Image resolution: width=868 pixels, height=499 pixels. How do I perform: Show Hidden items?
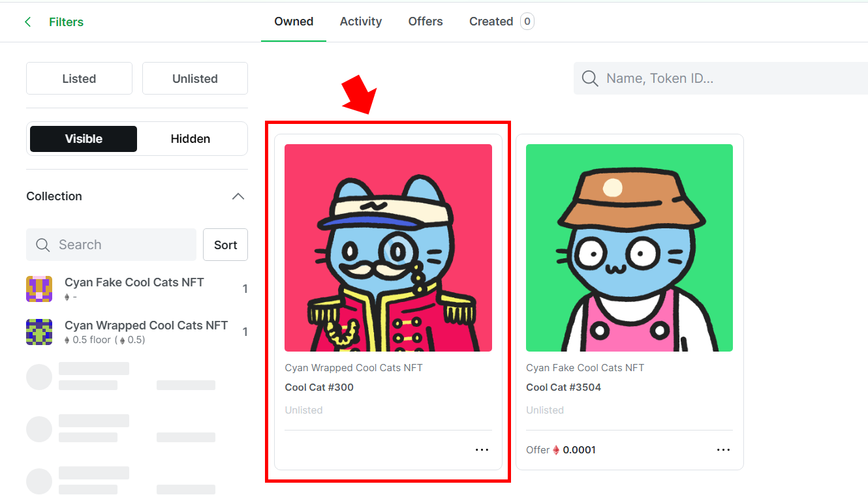pos(191,139)
